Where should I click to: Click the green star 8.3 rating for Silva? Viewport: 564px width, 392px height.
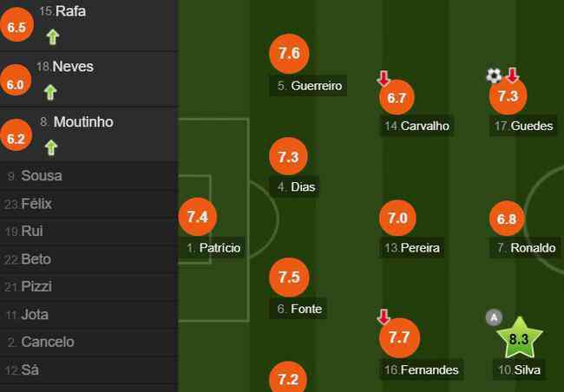click(519, 337)
